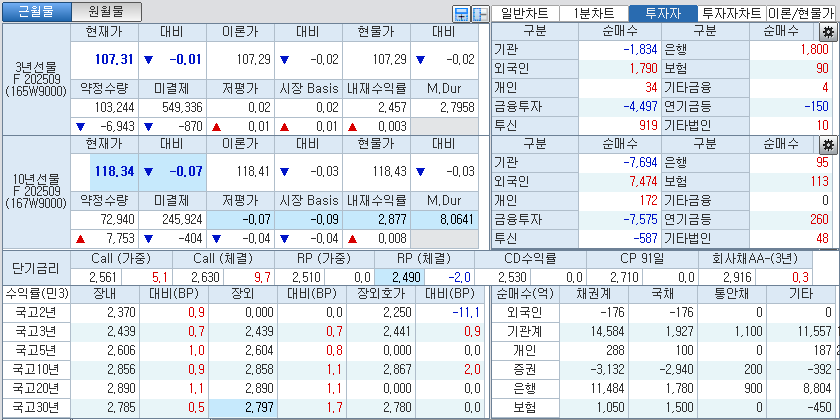Viewport: 840px width, 420px height.
Task: Click the 3년선물 외국인 net buy 1,790
Action: (620, 69)
